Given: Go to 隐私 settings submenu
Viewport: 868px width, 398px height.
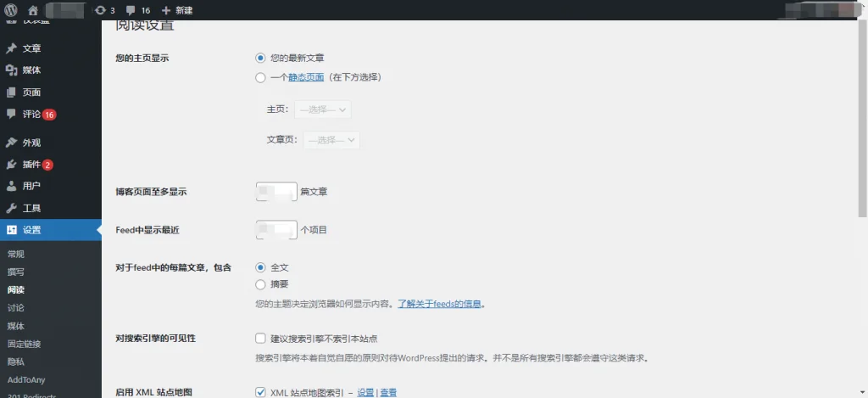Looking at the screenshot, I should click(15, 362).
